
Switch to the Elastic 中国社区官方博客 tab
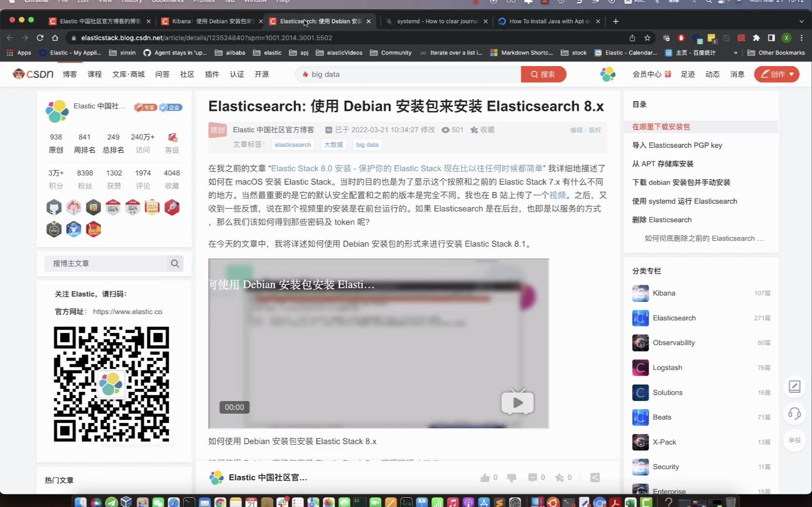(100, 21)
